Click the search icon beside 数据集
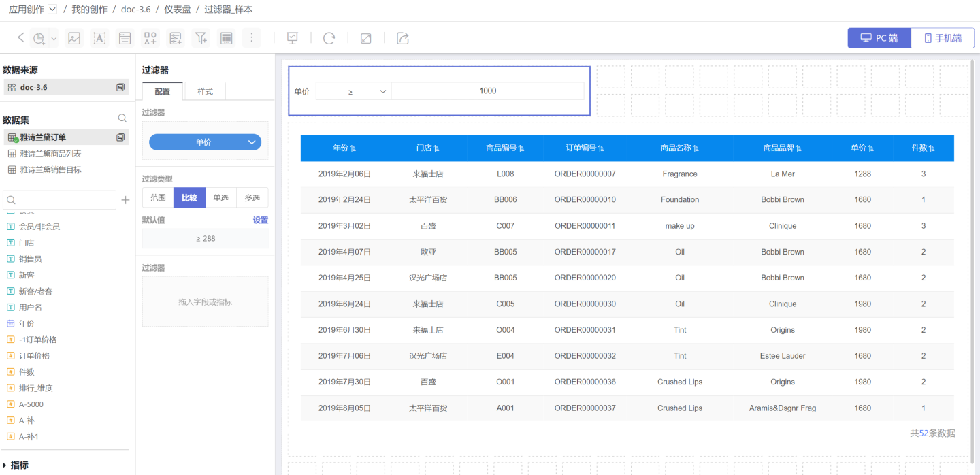This screenshot has height=475, width=980. (122, 118)
